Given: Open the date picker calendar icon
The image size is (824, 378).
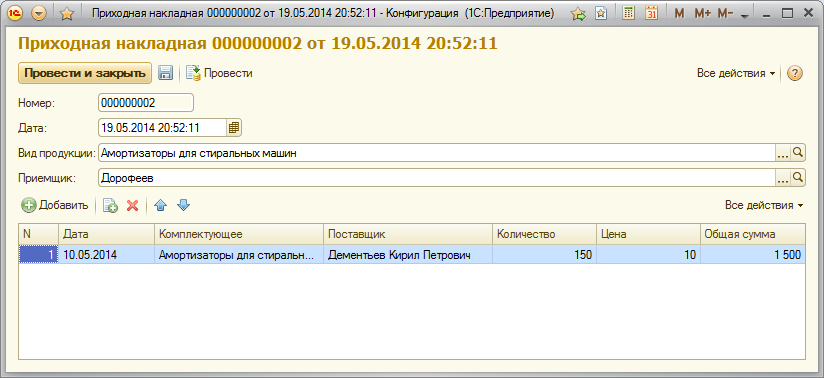Looking at the screenshot, I should click(234, 127).
